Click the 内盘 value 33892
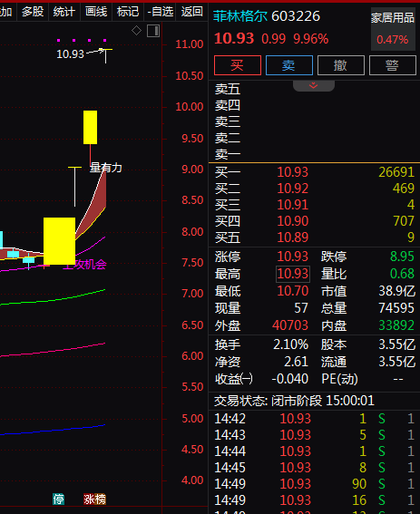This screenshot has height=514, width=420. coord(396,325)
